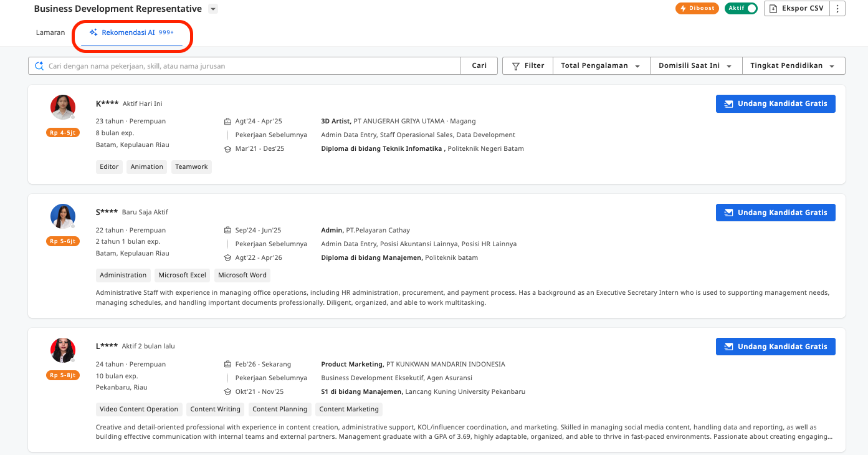Click candidate name K****
Image resolution: width=868 pixels, height=455 pixels.
point(107,103)
